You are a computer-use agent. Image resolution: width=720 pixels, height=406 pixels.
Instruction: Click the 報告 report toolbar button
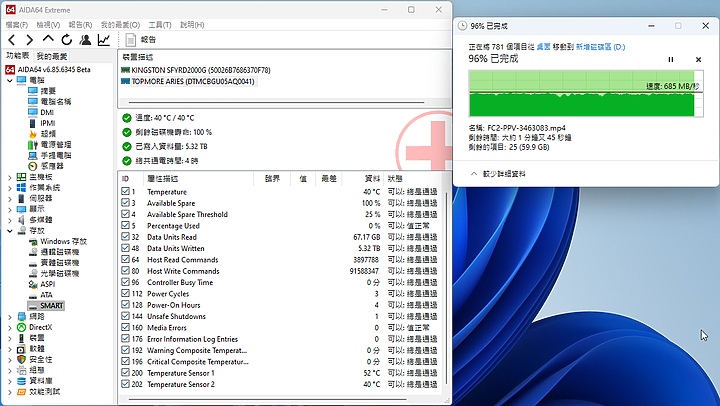click(141, 40)
